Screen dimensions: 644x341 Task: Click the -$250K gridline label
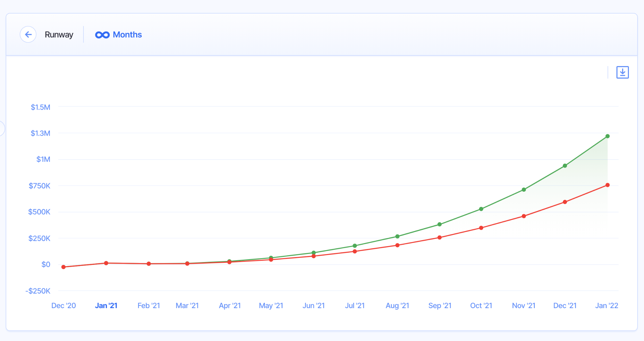[x=38, y=291]
